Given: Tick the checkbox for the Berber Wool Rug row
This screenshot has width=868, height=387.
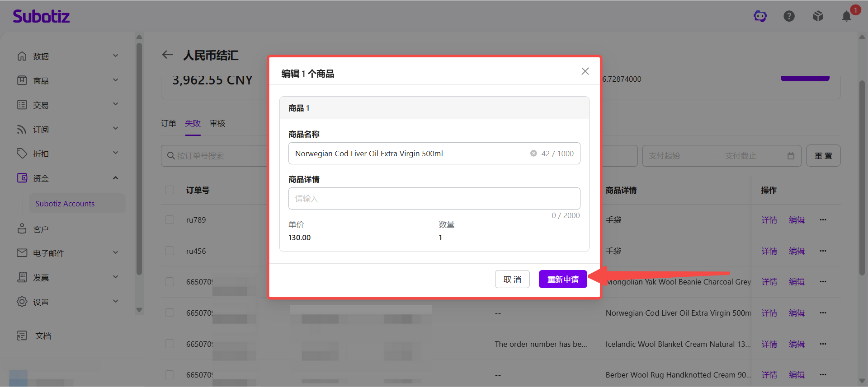Looking at the screenshot, I should tap(170, 375).
